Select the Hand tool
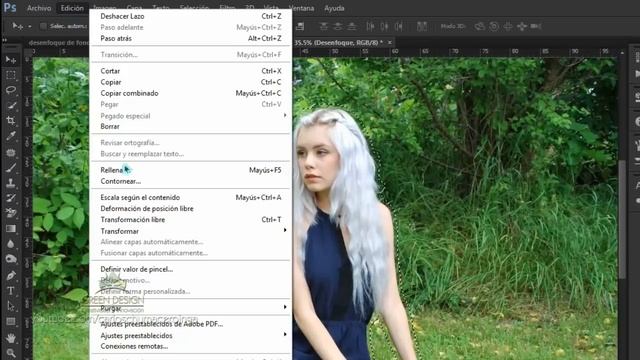The height and width of the screenshot is (360, 640). pos(11,338)
